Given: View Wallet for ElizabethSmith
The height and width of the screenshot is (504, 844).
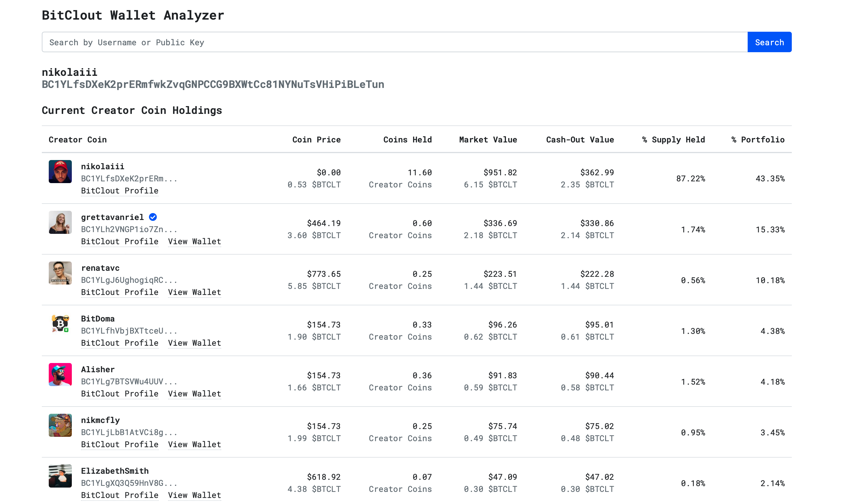Looking at the screenshot, I should [194, 495].
